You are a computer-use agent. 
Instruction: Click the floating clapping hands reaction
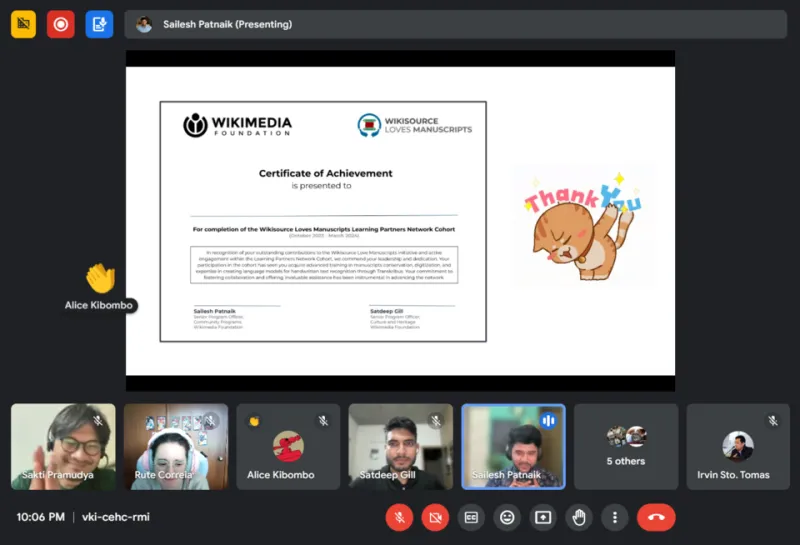(101, 278)
